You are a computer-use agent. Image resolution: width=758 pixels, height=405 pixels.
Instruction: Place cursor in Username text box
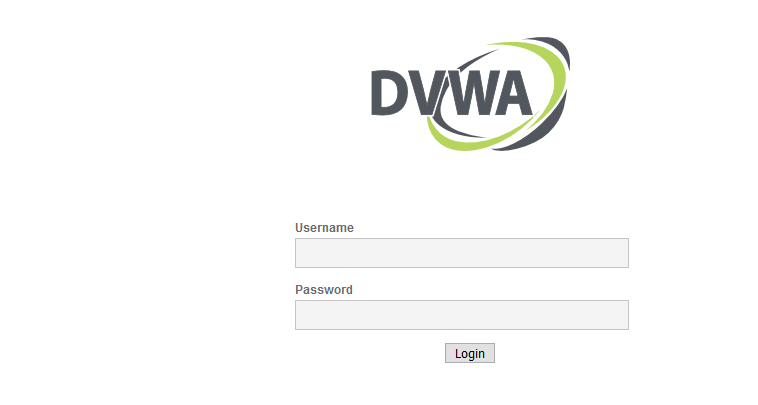pos(462,253)
